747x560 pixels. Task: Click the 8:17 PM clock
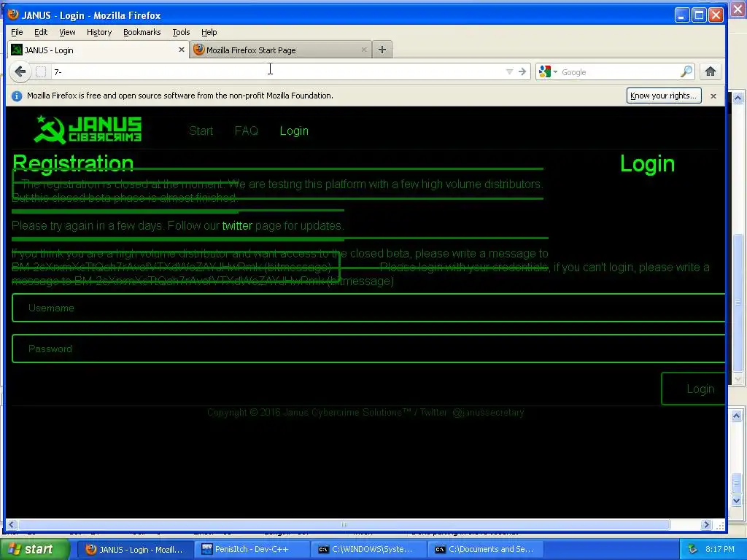click(720, 550)
